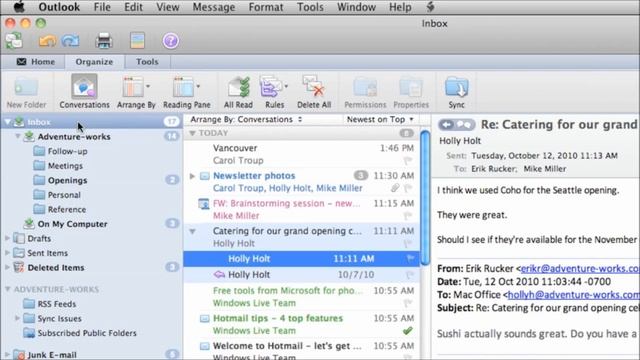Image resolution: width=640 pixels, height=360 pixels.
Task: Open the Message menu
Action: (x=214, y=7)
